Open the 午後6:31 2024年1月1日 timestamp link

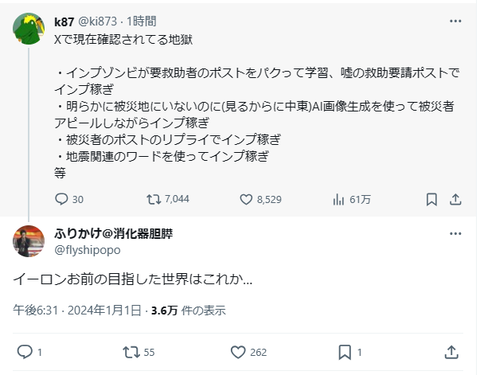tap(77, 310)
